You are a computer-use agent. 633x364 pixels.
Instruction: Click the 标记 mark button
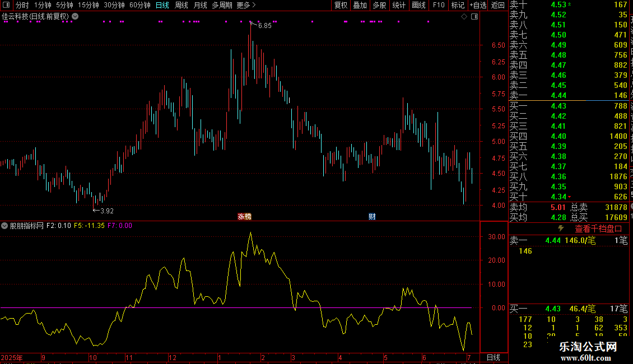tap(458, 5)
